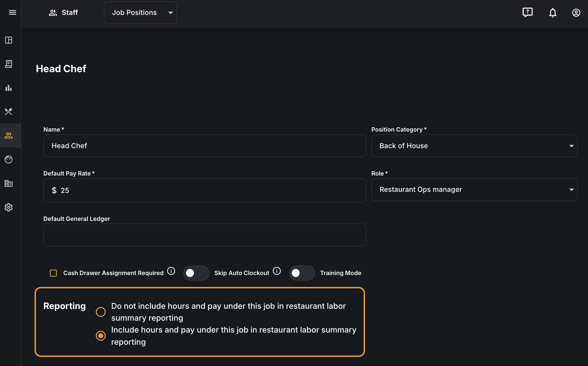Screen dimensions: 588x366
Task: Expand the Job Positions dropdown
Action: coord(140,12)
